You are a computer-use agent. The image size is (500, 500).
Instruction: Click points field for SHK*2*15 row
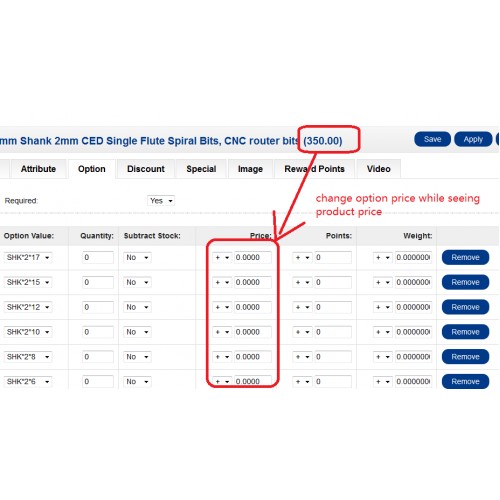pos(333,282)
